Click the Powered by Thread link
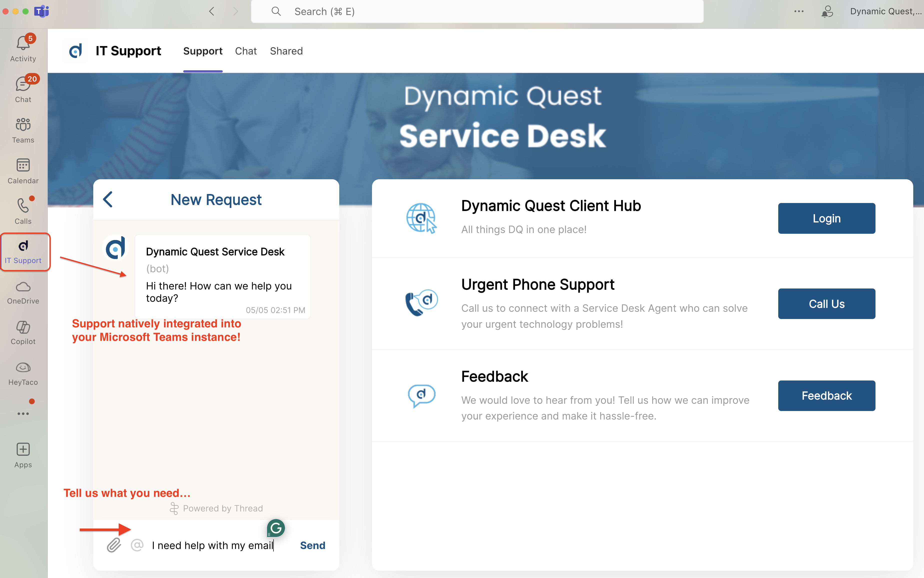 pyautogui.click(x=216, y=508)
